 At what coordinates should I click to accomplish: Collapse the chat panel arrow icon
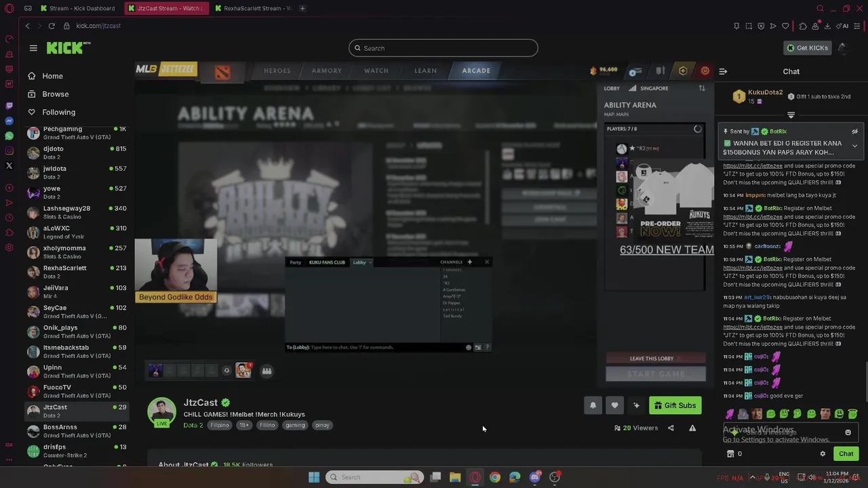pyautogui.click(x=723, y=71)
